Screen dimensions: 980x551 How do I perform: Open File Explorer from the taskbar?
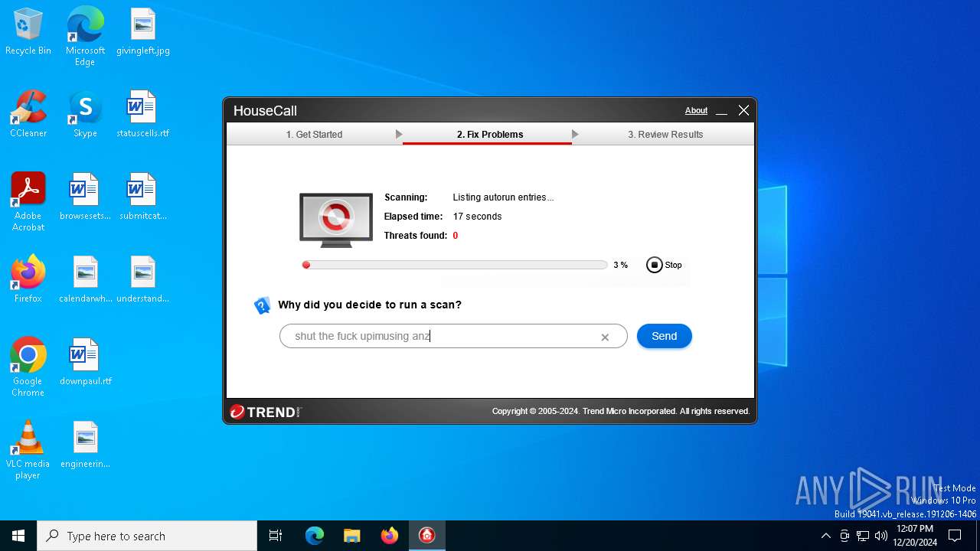tap(351, 536)
